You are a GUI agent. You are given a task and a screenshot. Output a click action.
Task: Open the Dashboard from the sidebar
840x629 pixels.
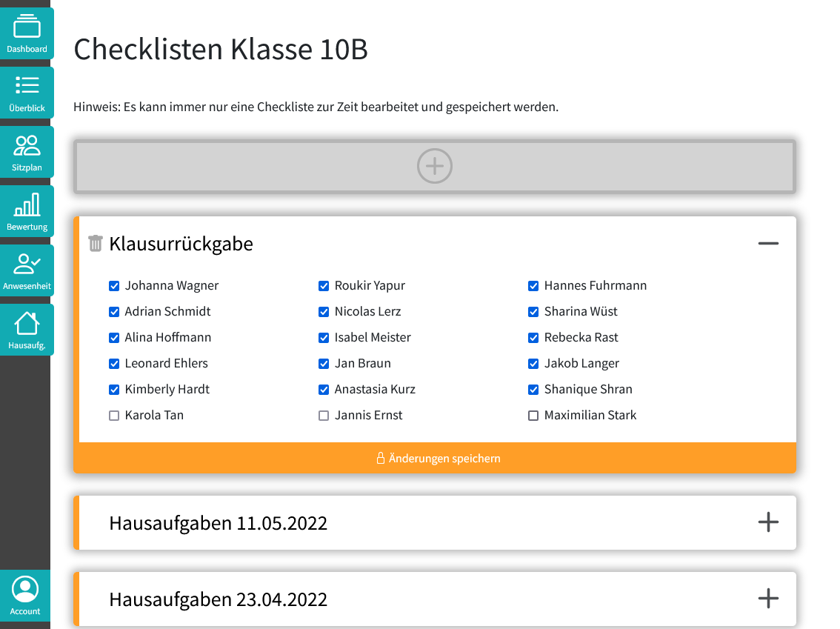(27, 33)
